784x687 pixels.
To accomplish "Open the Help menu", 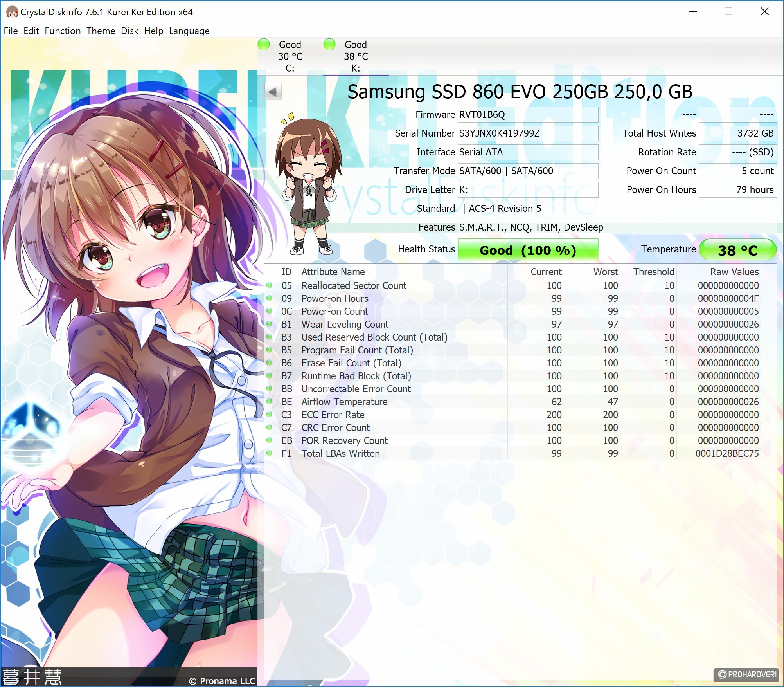I will 154,31.
